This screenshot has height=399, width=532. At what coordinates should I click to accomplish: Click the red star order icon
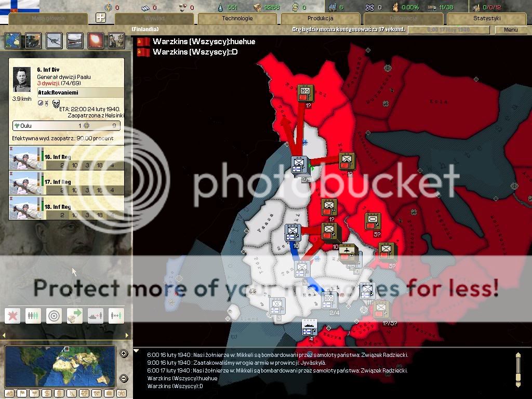tap(12, 315)
